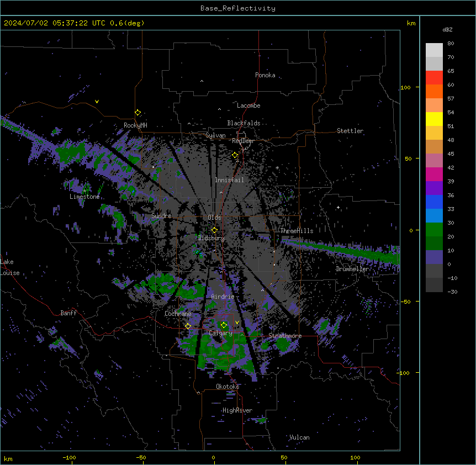Click the Sundre label
476x465 pixels.
[x=161, y=216]
